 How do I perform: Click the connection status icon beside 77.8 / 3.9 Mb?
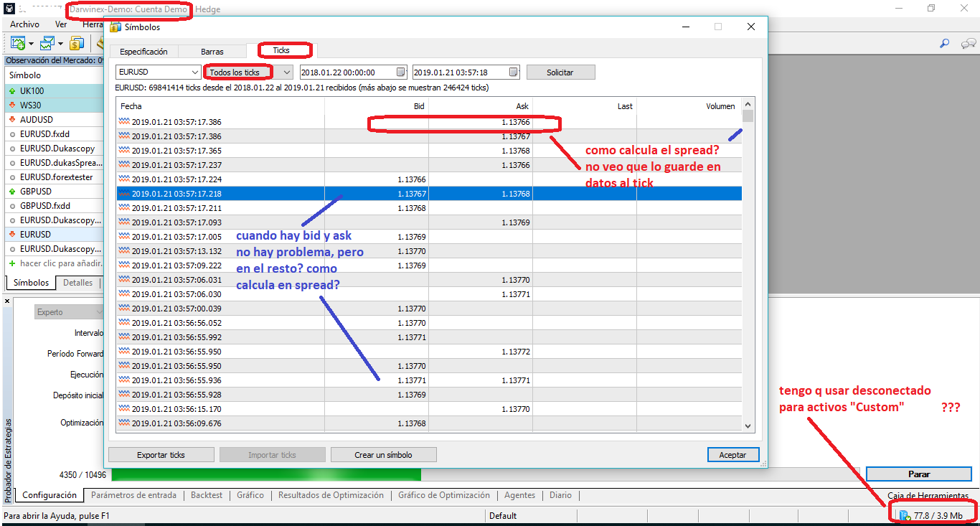[x=904, y=515]
